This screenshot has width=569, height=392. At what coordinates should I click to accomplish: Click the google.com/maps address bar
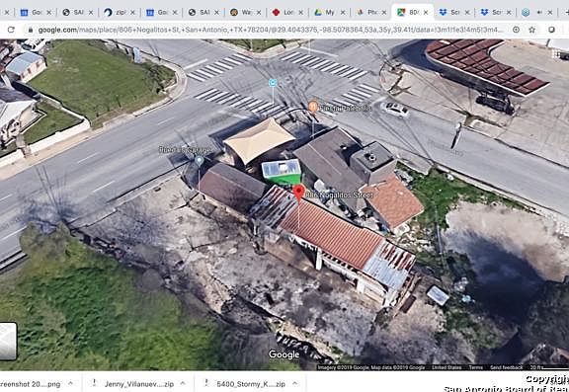click(x=271, y=30)
